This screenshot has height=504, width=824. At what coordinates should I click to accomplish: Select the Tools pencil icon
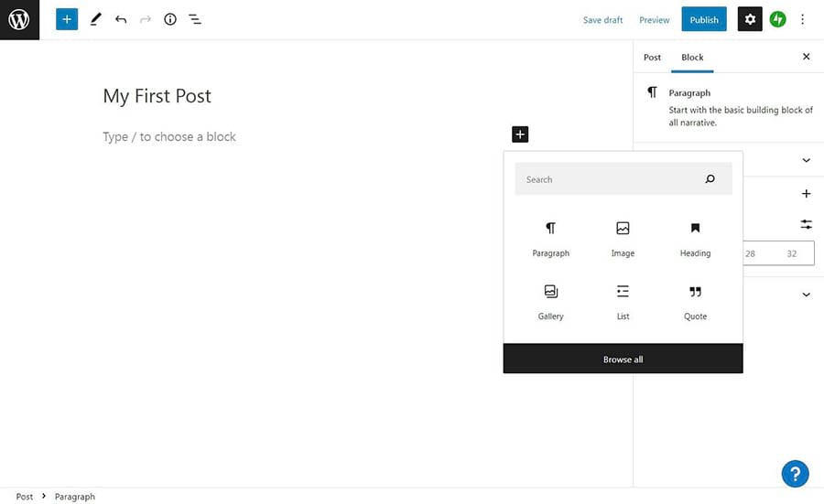(95, 19)
